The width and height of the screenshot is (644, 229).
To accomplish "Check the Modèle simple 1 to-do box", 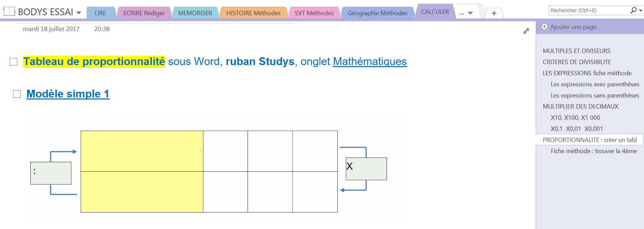I will (17, 94).
